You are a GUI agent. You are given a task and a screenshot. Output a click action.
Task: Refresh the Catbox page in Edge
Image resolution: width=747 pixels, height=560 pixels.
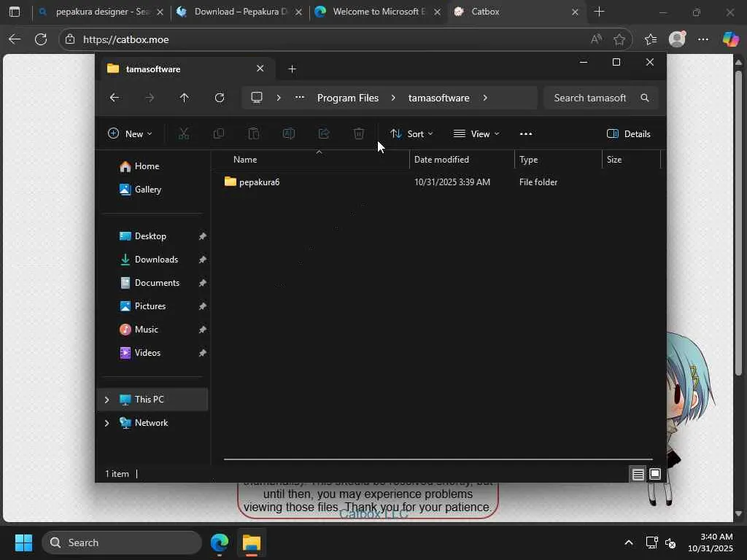pyautogui.click(x=41, y=39)
